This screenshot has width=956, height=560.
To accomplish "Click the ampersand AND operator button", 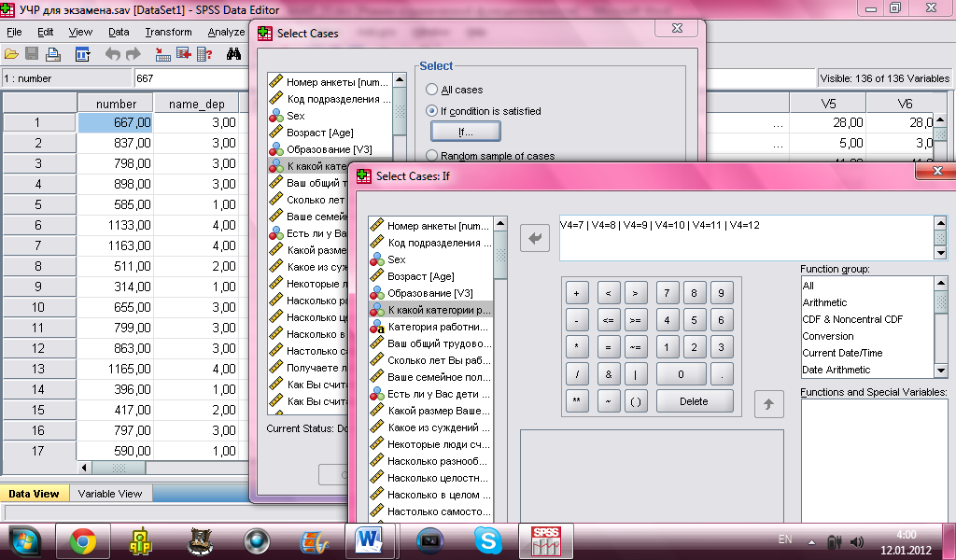I will click(608, 374).
